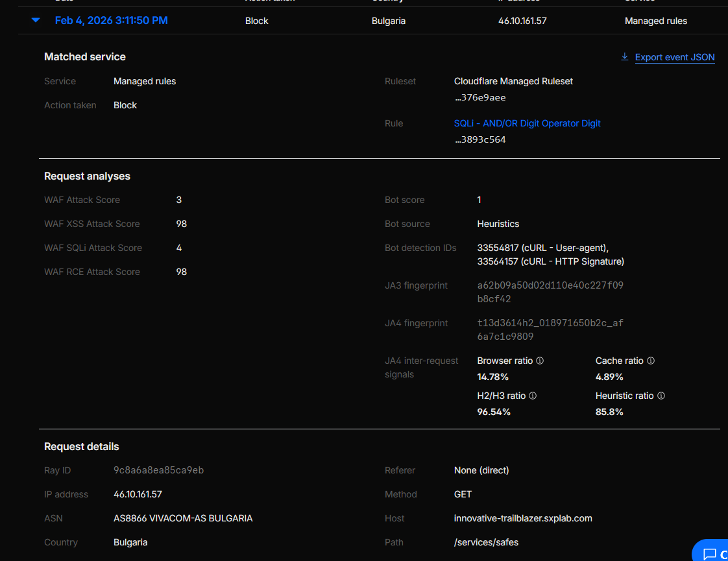Click the ASN VIVACOM-AS BULGARIA value
Screen dimensions: 728x561
click(x=183, y=518)
